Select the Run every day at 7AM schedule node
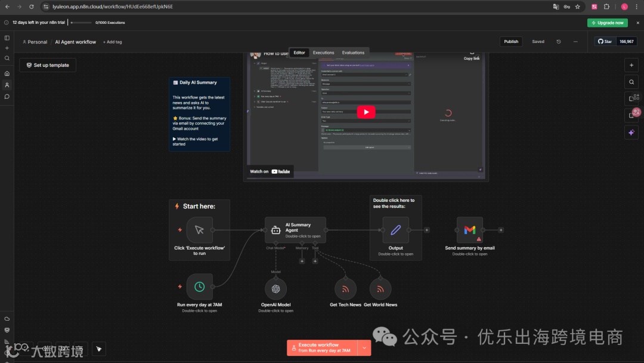Screen dimensions: 644x363 (x=199, y=287)
